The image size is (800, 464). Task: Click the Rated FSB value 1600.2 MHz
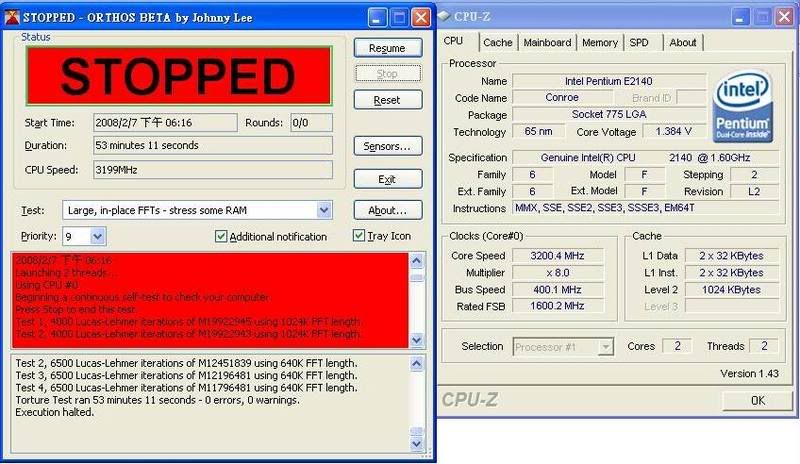(x=557, y=306)
